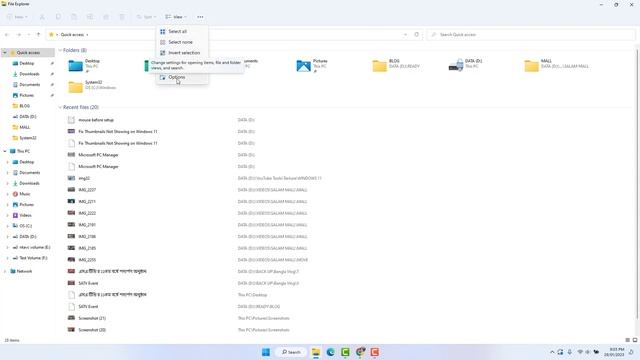The width and height of the screenshot is (640, 360).
Task: Select the 'img02' recent file
Action: click(84, 178)
